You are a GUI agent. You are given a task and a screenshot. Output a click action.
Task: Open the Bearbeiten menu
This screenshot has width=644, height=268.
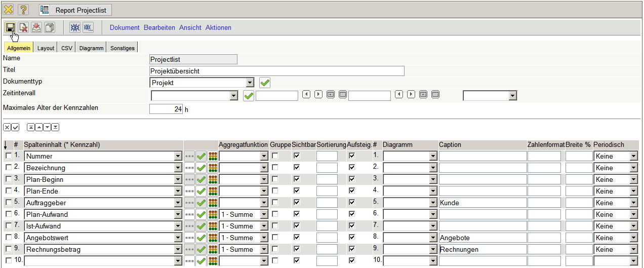pyautogui.click(x=159, y=28)
